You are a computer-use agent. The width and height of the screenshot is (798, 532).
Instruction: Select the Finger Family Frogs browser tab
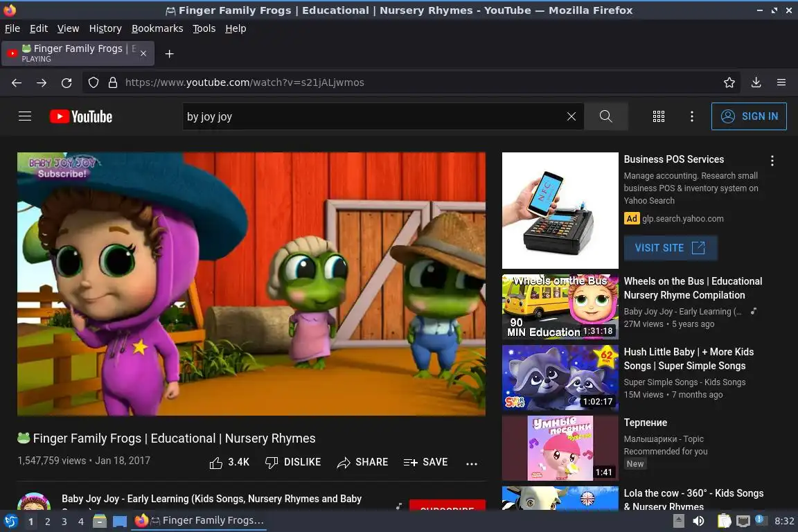click(x=78, y=53)
